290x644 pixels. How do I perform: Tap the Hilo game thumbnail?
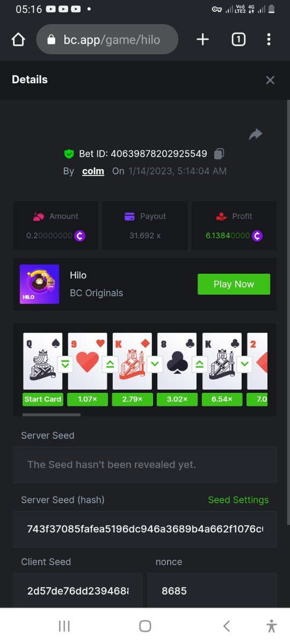(39, 284)
